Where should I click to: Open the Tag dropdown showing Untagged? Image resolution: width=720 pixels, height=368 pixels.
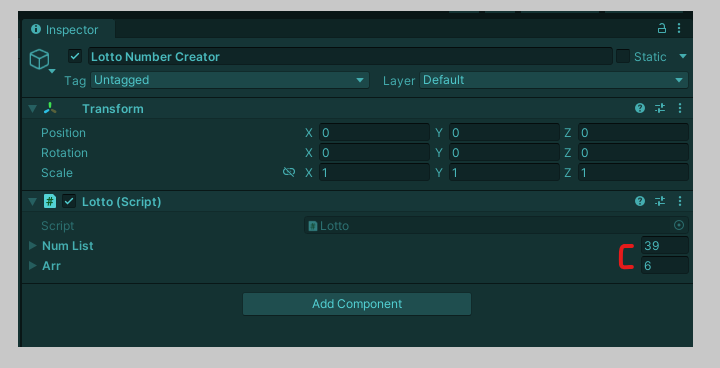pos(230,80)
